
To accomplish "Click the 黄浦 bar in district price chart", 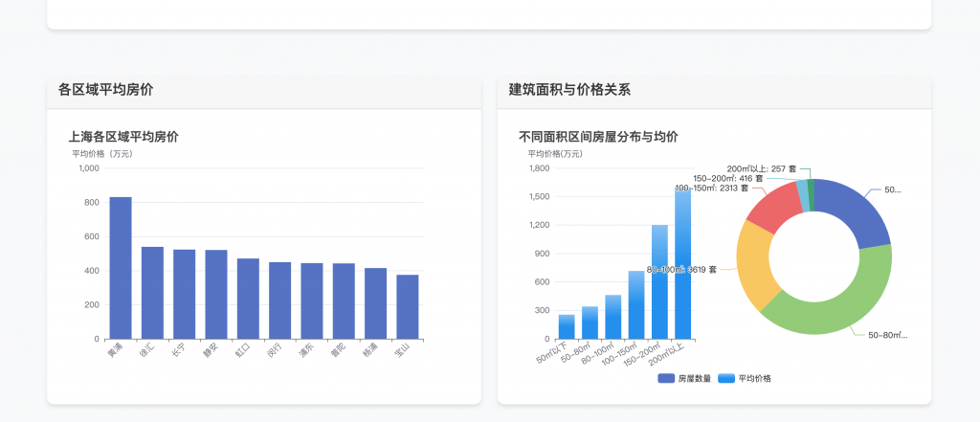I will click(x=121, y=268).
